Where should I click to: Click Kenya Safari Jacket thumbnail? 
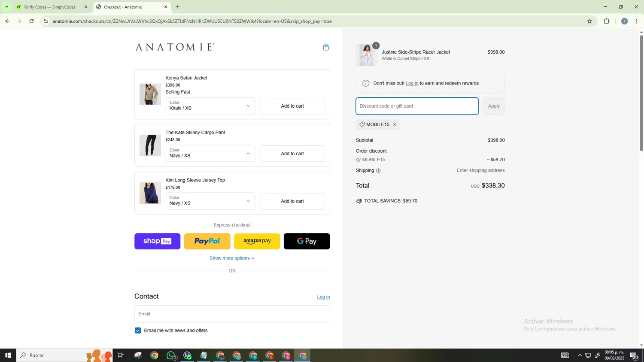[x=150, y=94]
